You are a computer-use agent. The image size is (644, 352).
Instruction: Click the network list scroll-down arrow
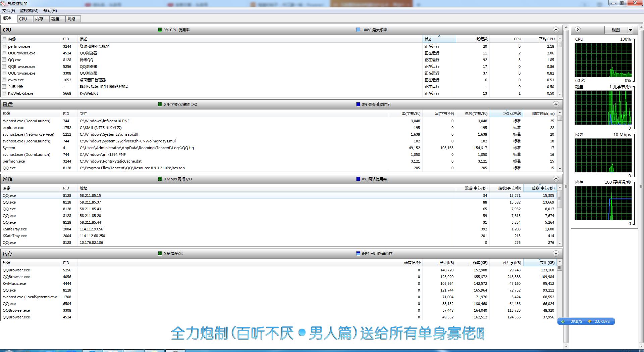click(559, 243)
